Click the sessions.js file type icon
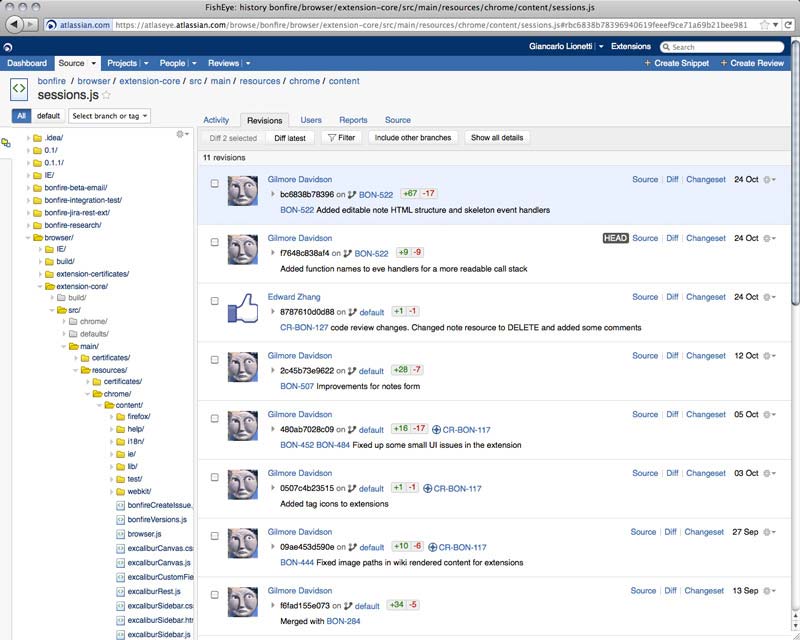This screenshot has height=640, width=800. pyautogui.click(x=19, y=89)
